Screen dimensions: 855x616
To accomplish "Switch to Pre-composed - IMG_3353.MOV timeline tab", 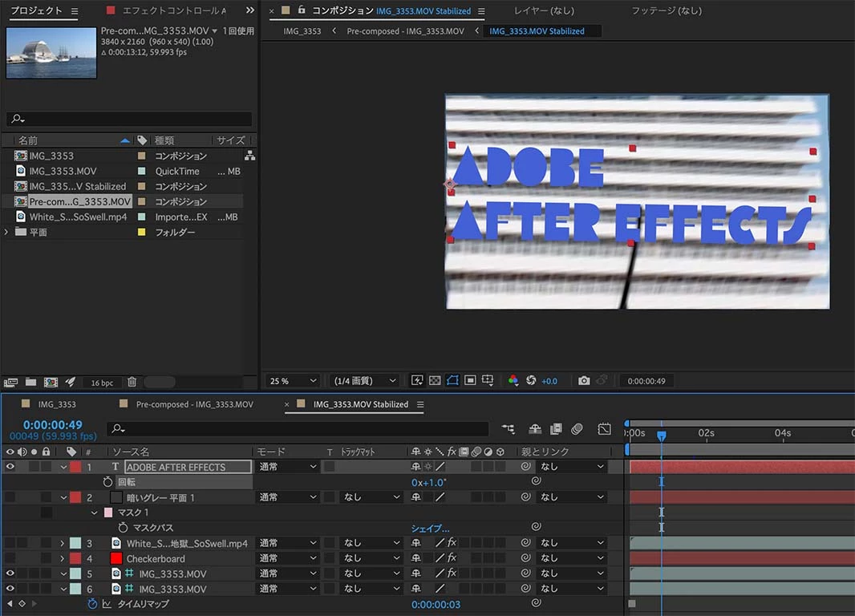I will click(195, 404).
